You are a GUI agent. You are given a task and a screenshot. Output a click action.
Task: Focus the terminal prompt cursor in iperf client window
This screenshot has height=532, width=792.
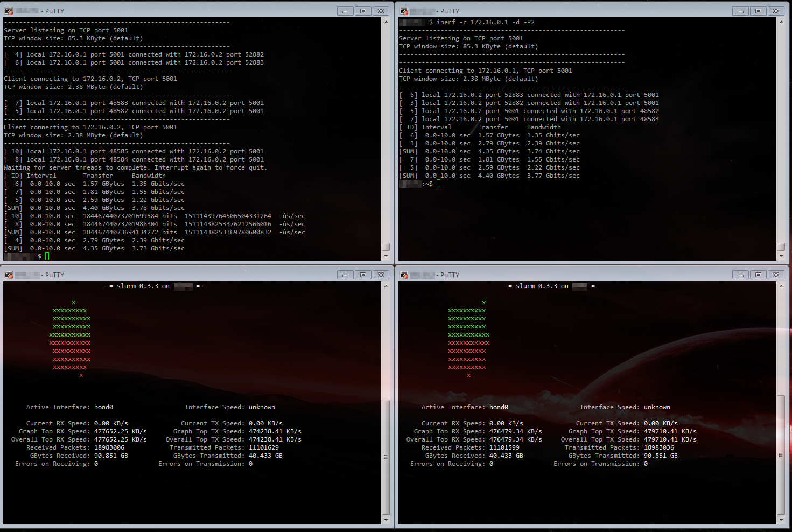439,184
